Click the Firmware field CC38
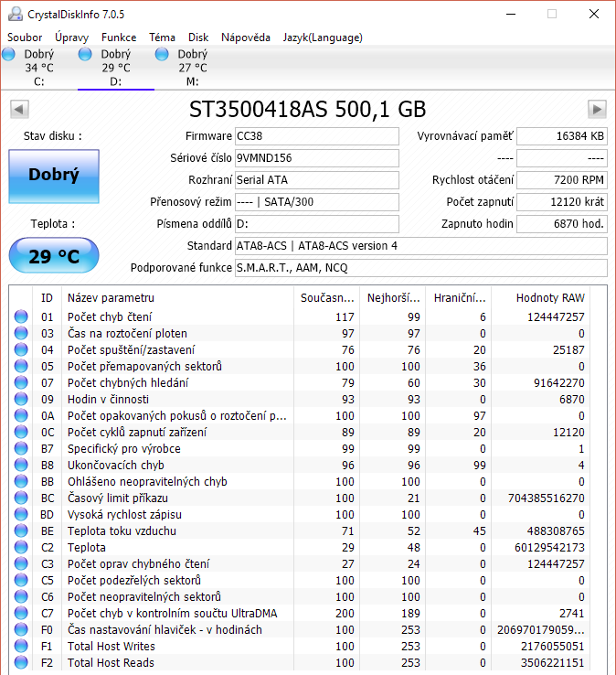The height and width of the screenshot is (675, 616). click(316, 136)
